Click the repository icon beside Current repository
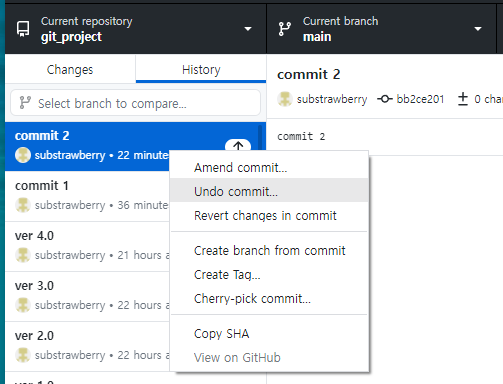Image resolution: width=503 pixels, height=384 pixels. coord(23,29)
